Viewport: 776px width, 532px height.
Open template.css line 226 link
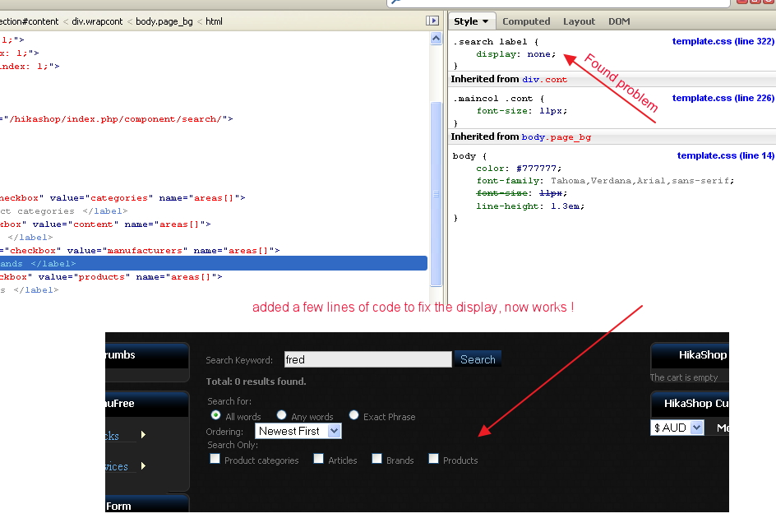(723, 98)
